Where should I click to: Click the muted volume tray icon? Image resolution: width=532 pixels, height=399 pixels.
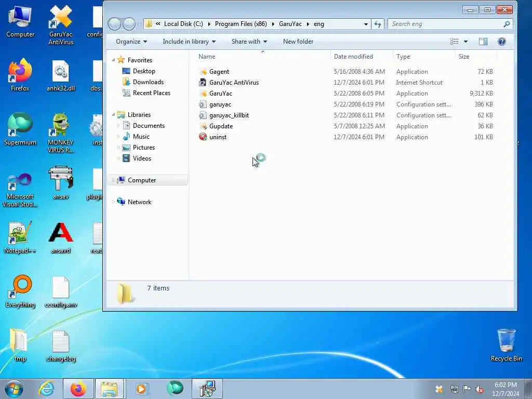tap(480, 389)
